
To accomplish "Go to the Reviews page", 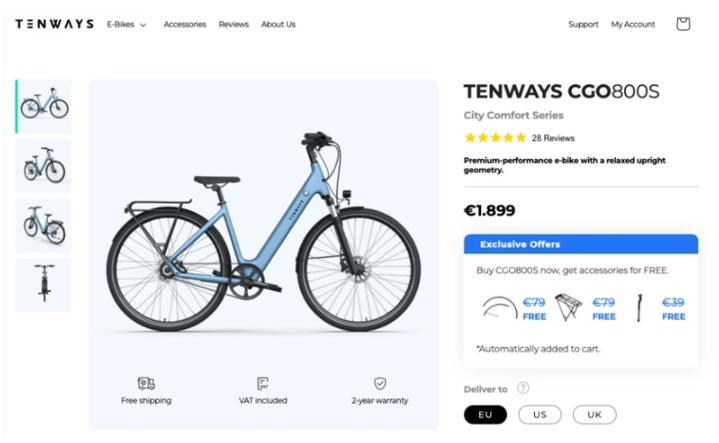I will (233, 24).
